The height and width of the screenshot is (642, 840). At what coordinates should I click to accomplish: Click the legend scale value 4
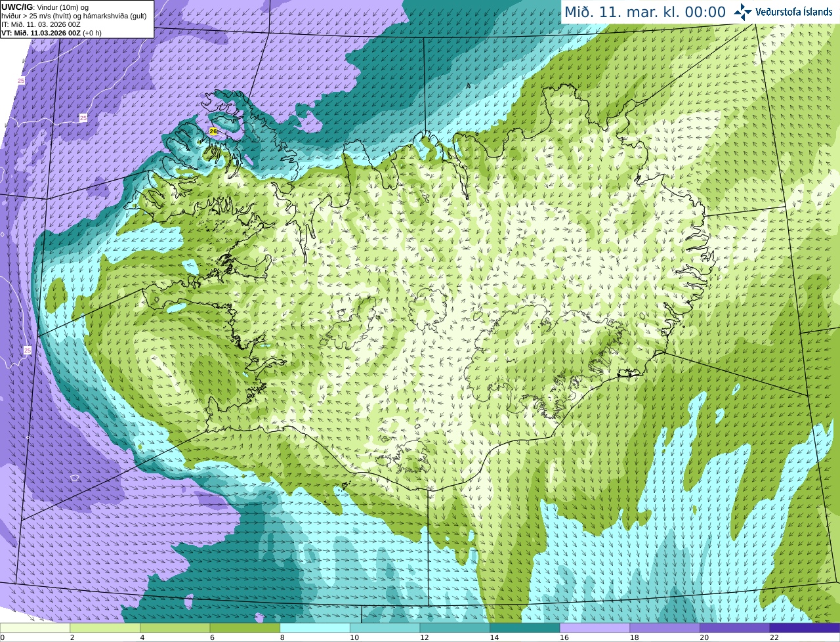[142, 637]
